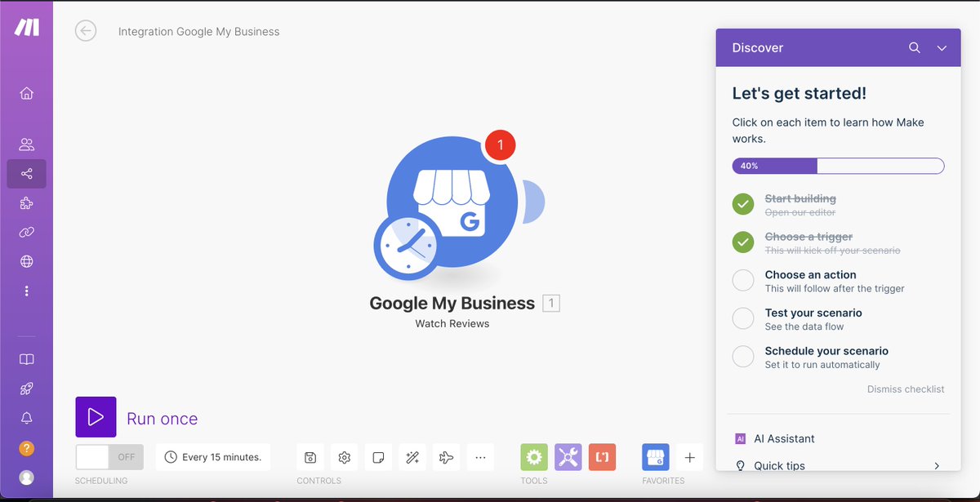The height and width of the screenshot is (502, 980).
Task: Go to Home via house icon
Action: 26,93
